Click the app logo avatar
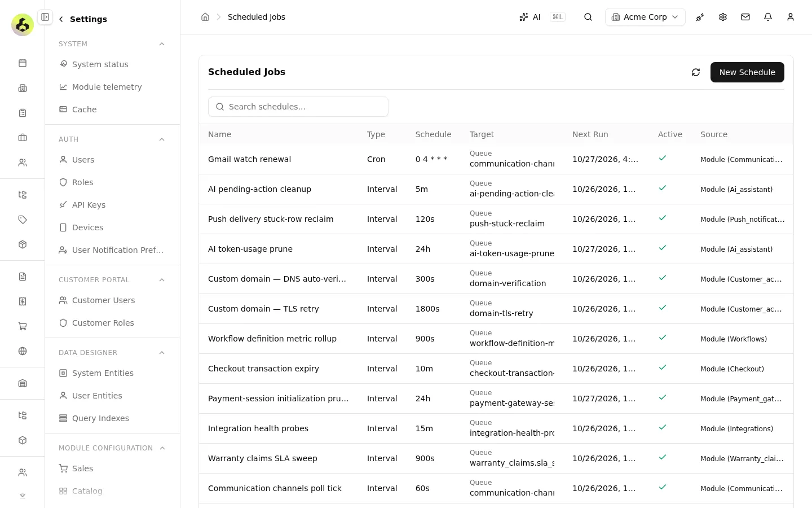The image size is (812, 508). click(23, 25)
